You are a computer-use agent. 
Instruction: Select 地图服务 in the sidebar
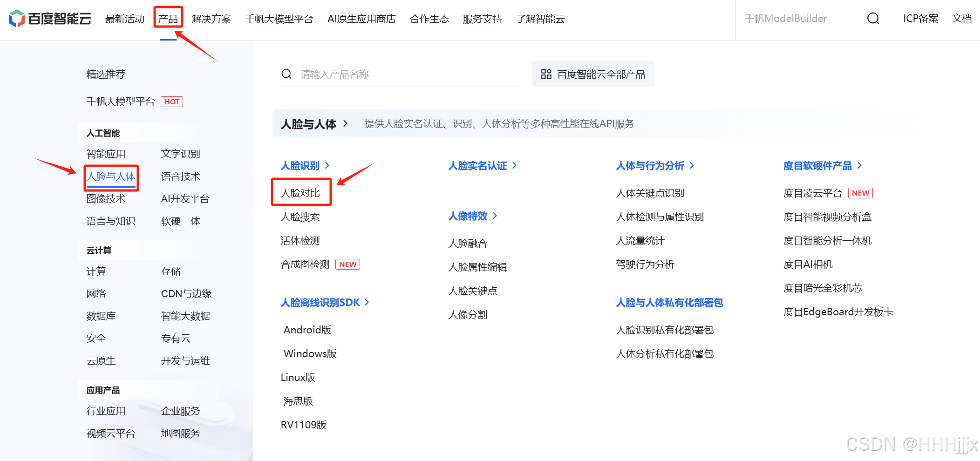[x=181, y=434]
